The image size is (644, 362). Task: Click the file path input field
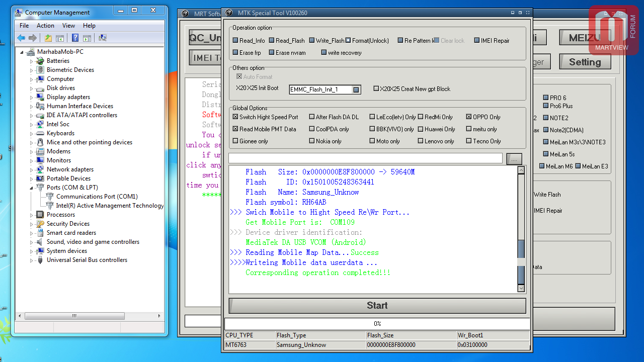[365, 158]
